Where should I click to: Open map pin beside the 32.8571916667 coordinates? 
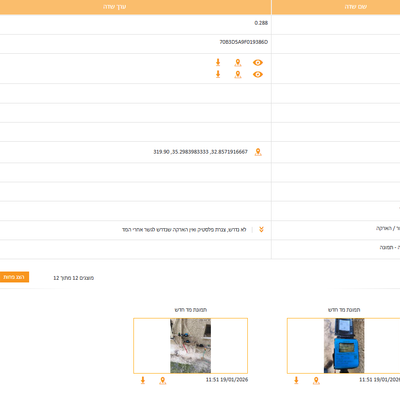click(258, 152)
